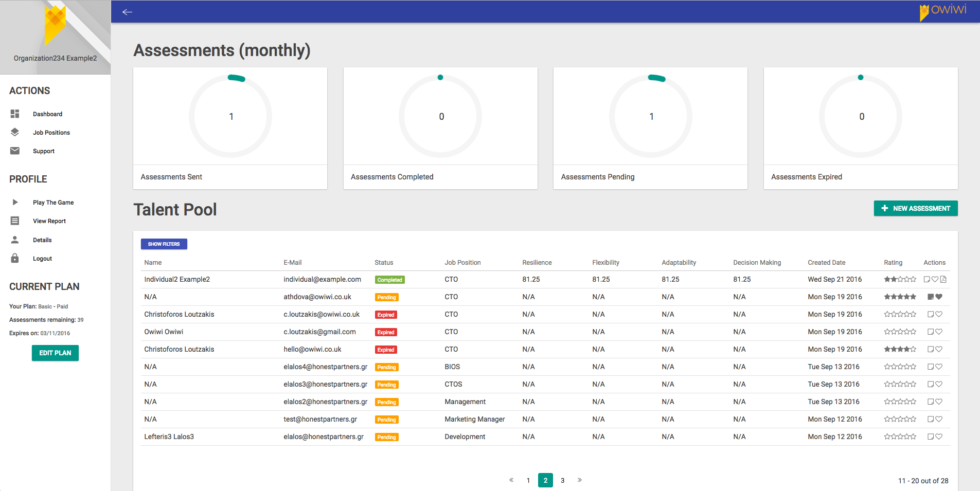Go to next pages with » arrow
This screenshot has height=491, width=980.
pyautogui.click(x=580, y=480)
